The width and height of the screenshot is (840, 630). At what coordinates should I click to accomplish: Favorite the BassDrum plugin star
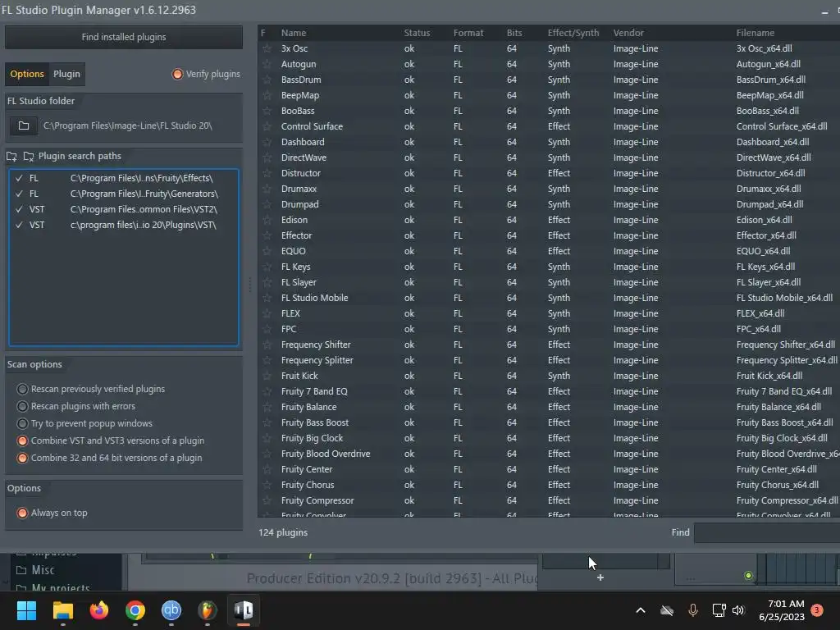click(267, 80)
